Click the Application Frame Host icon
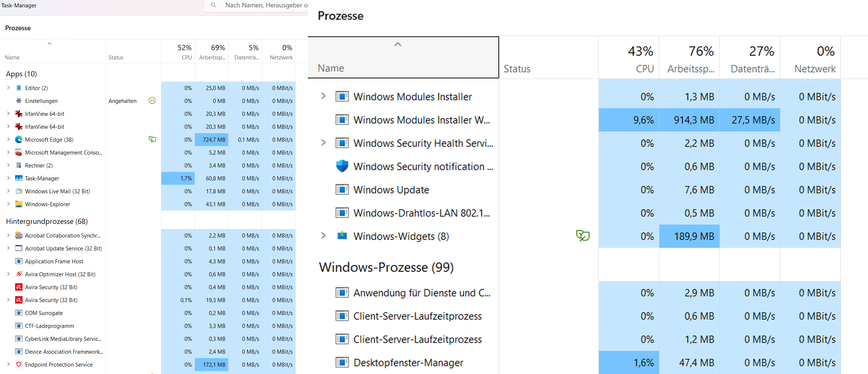 [18, 261]
